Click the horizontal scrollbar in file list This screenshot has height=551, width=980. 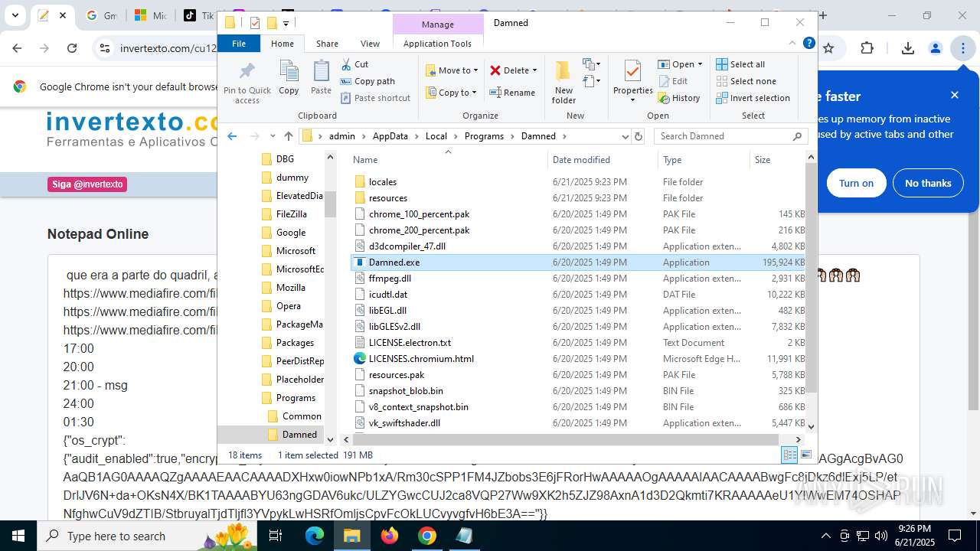(x=566, y=439)
